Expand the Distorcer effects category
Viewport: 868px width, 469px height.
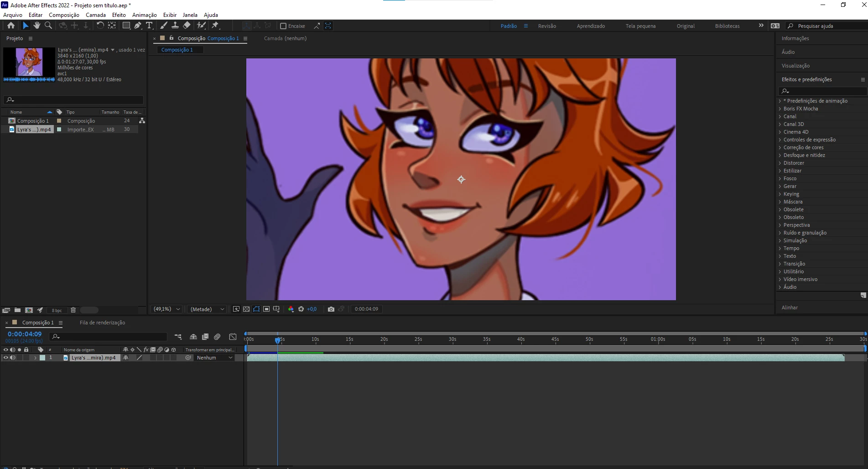tap(780, 163)
